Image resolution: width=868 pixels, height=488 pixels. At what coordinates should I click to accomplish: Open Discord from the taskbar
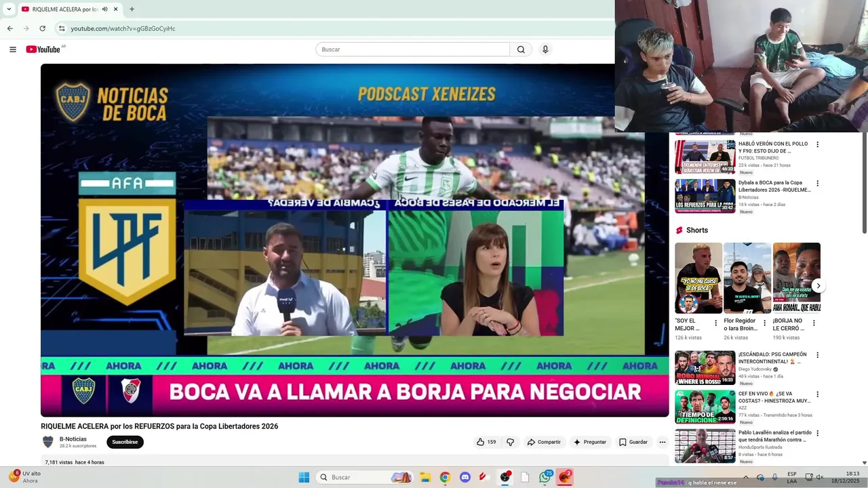click(x=465, y=477)
